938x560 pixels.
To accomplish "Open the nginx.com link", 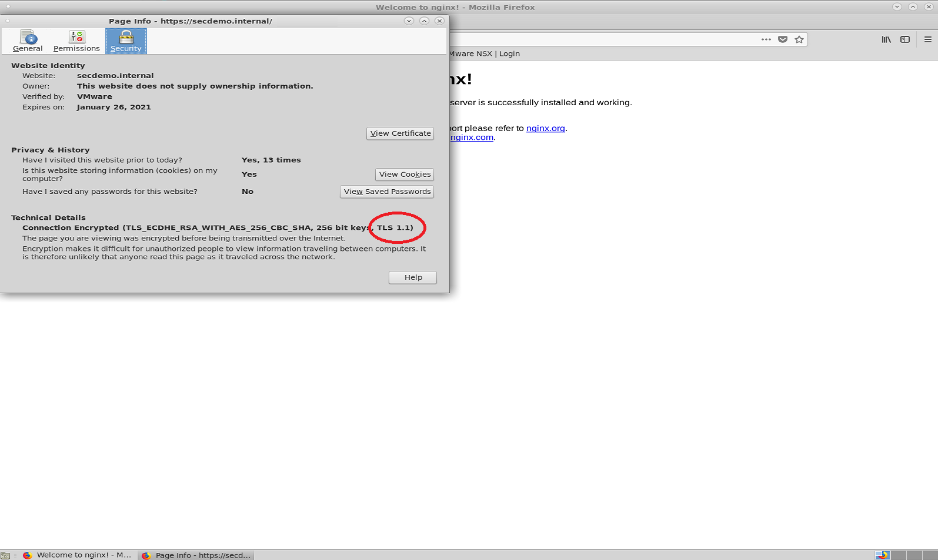I will 472,138.
